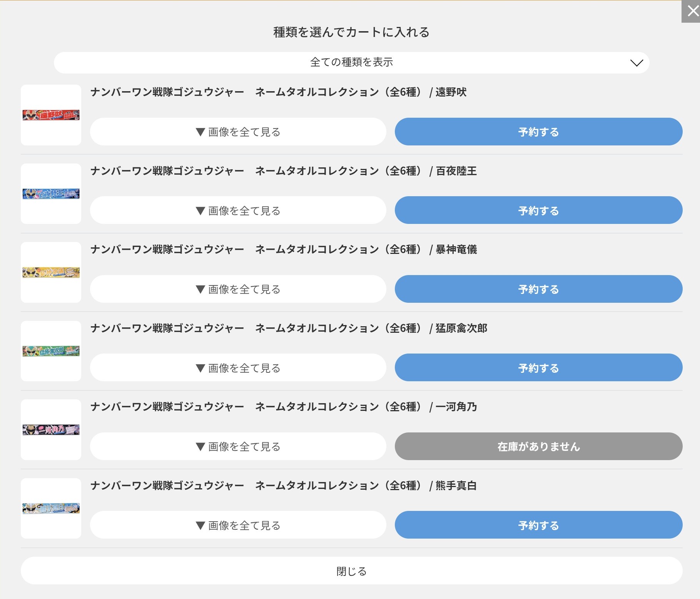Reserve the 熊手真白 name towel
The width and height of the screenshot is (700, 599).
[x=538, y=525]
